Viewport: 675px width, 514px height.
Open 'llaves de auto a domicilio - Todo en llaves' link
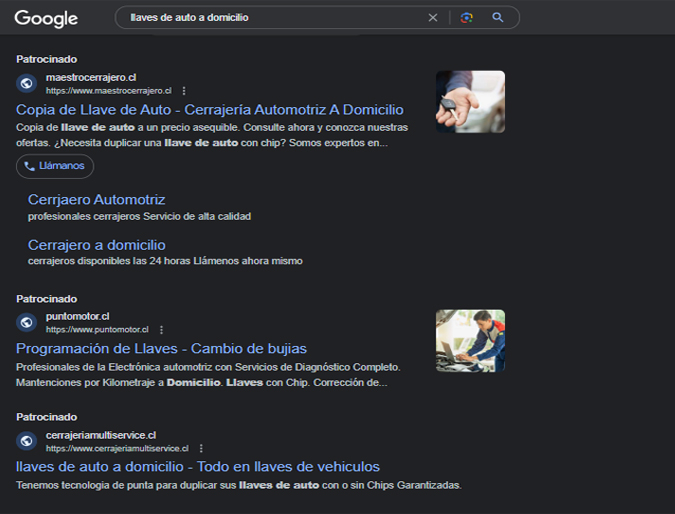coord(198,467)
